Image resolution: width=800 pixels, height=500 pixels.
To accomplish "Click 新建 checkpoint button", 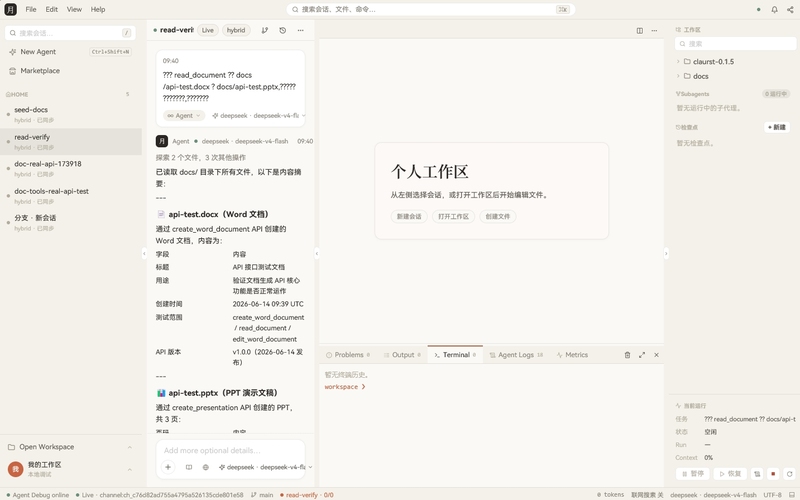I will point(777,127).
